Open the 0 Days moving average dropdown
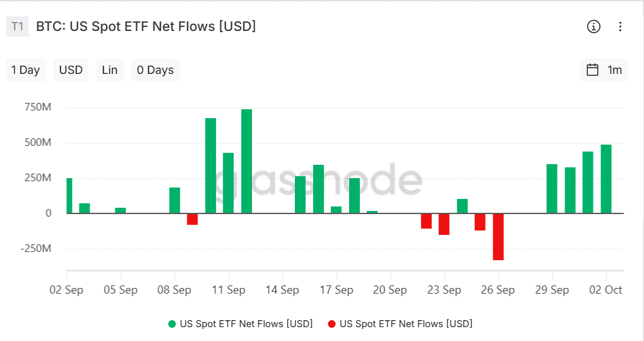 tap(155, 70)
